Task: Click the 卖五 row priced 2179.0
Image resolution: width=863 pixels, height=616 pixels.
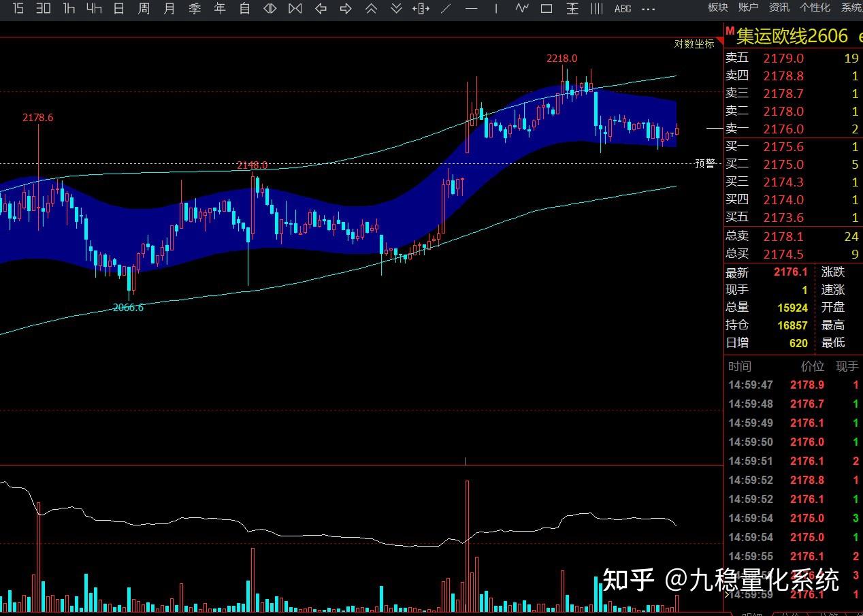Action: click(x=793, y=59)
